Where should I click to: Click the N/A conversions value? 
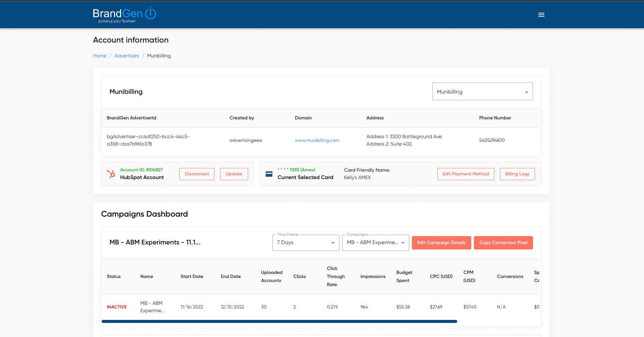point(501,307)
